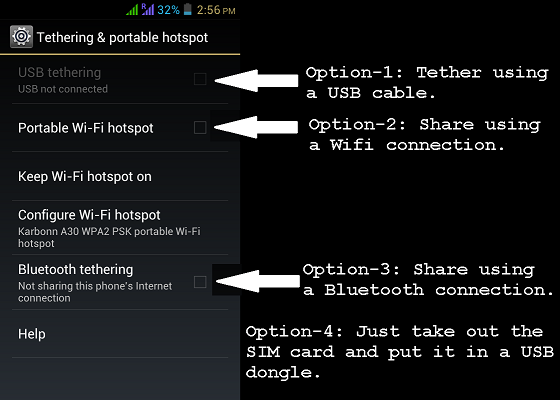Check the Portable Wi-Fi hotspot checkbox
This screenshot has height=400, width=560.
[x=200, y=128]
